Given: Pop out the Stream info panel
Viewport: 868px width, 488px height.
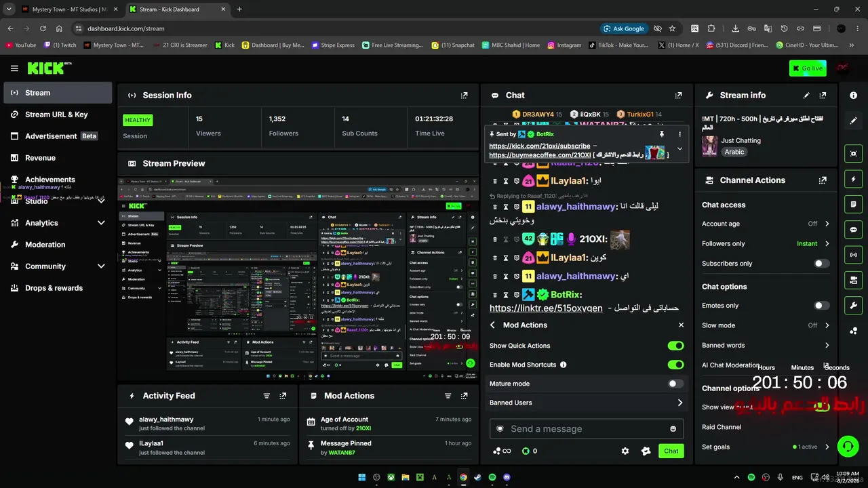Looking at the screenshot, I should (823, 96).
